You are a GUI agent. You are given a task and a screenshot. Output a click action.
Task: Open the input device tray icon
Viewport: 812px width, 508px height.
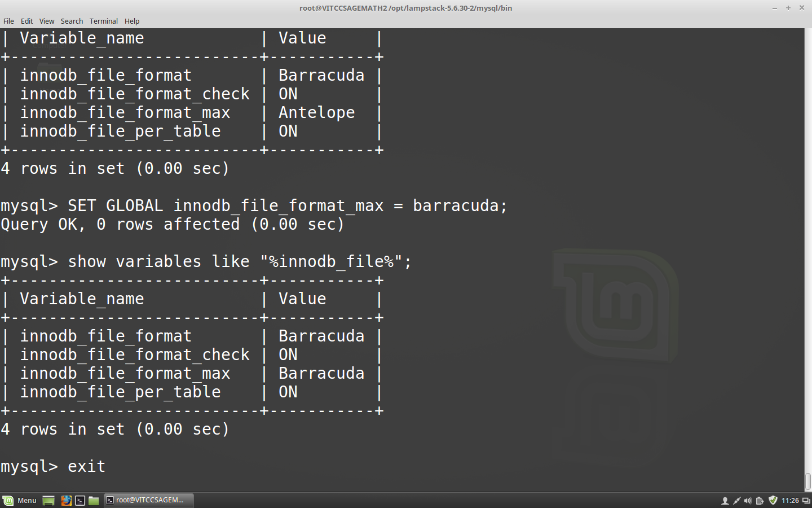pyautogui.click(x=736, y=500)
